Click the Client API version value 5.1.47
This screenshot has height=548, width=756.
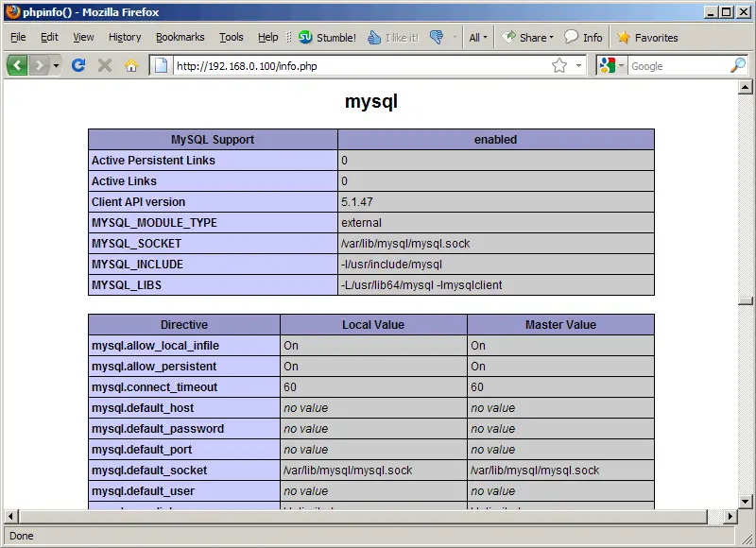(357, 201)
